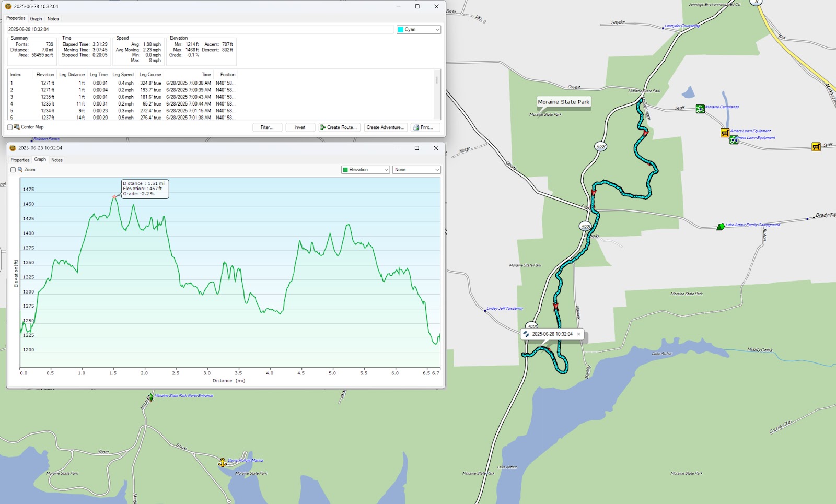The width and height of the screenshot is (836, 504).
Task: Click the Lindey Jeff Taxidermy map point
Action: tap(485, 310)
